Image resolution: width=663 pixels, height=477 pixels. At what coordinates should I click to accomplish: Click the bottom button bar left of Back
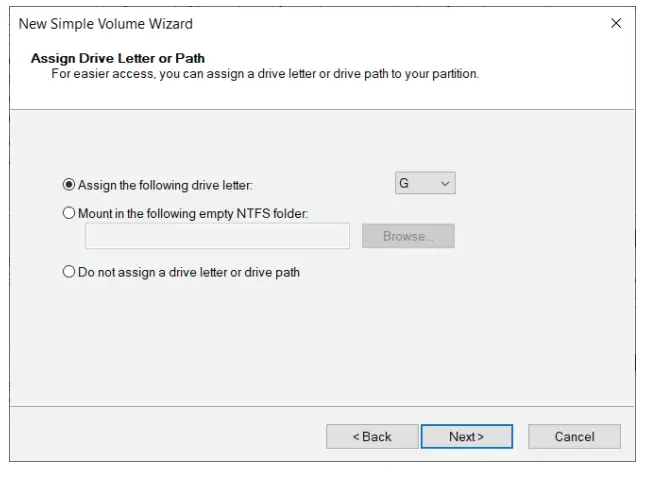pos(170,437)
